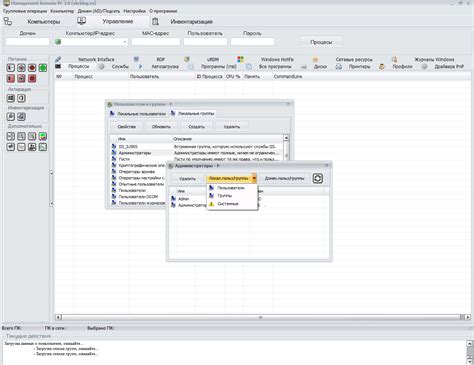Click Удалить in the Администраторы window
Screen dimensions: 474x365
click(187, 179)
